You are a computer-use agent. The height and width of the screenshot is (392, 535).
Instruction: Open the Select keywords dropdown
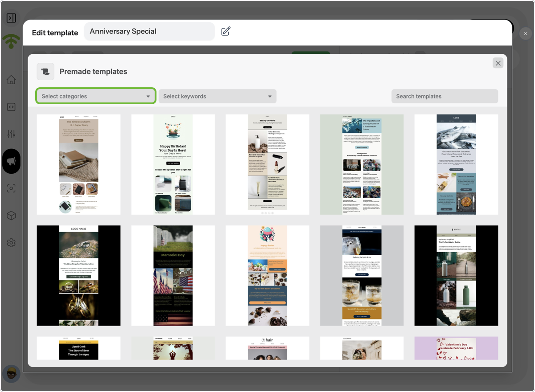pyautogui.click(x=218, y=96)
